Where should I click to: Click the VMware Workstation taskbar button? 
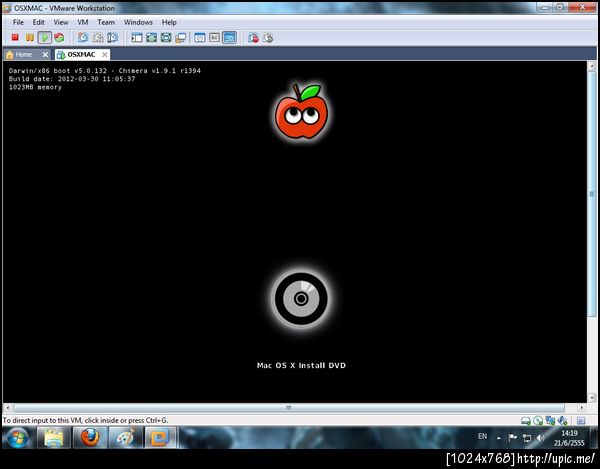(x=160, y=438)
